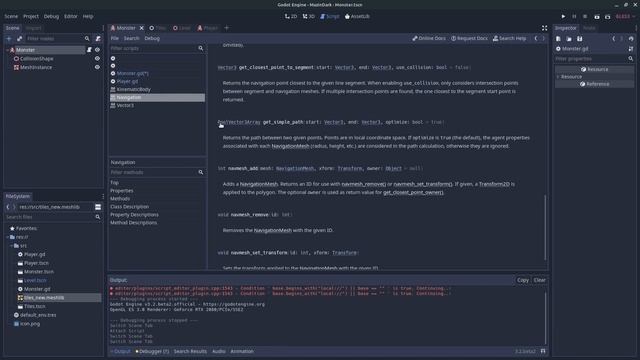The width and height of the screenshot is (640, 360).
Task: Open the renderer GLES3 dropdown
Action: pyautogui.click(x=625, y=16)
